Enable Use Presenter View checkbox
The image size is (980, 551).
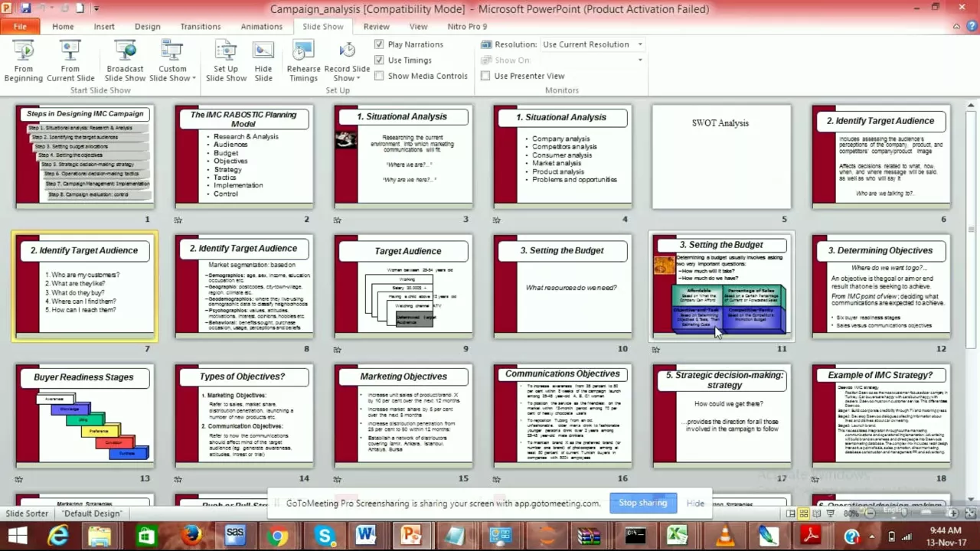click(485, 76)
